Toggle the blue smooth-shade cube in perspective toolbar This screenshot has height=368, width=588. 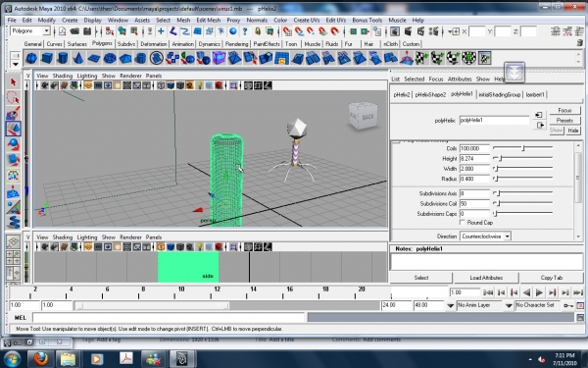[x=171, y=85]
